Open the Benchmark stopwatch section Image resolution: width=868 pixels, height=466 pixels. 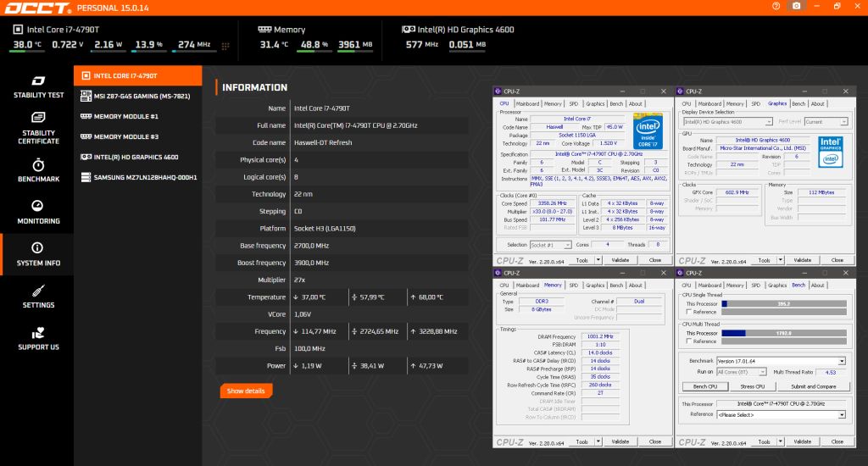tap(37, 170)
